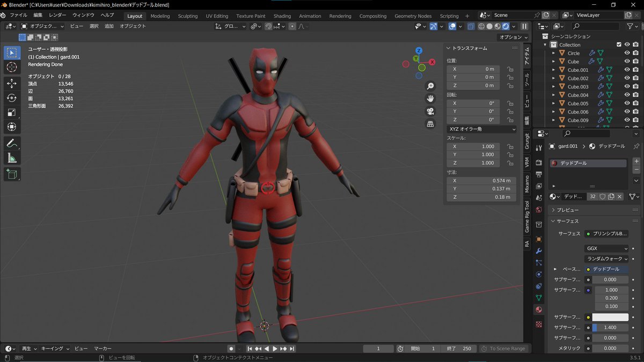Screen dimensions: 644x362
Task: Remove the material slot with minus button
Action: coord(636,169)
